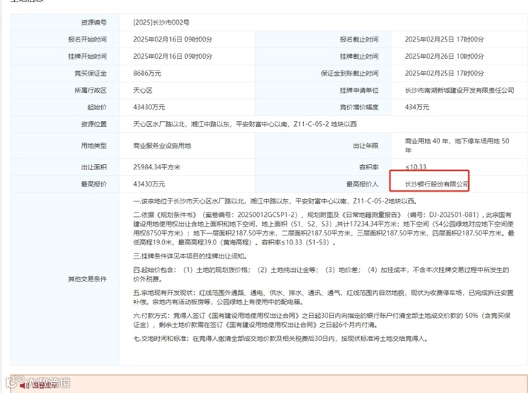This screenshot has width=532, height=393.
Task: Select highest bidder 长沙银行股份有限公司
Action: [437, 184]
